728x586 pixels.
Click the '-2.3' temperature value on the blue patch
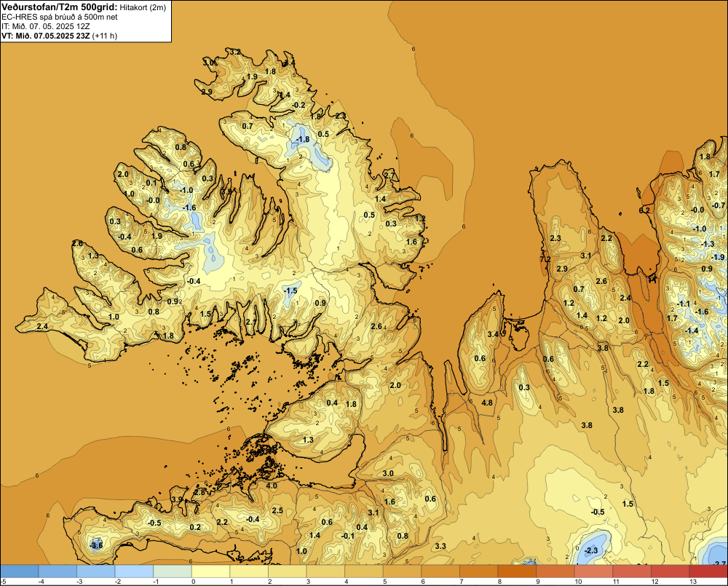point(591,551)
